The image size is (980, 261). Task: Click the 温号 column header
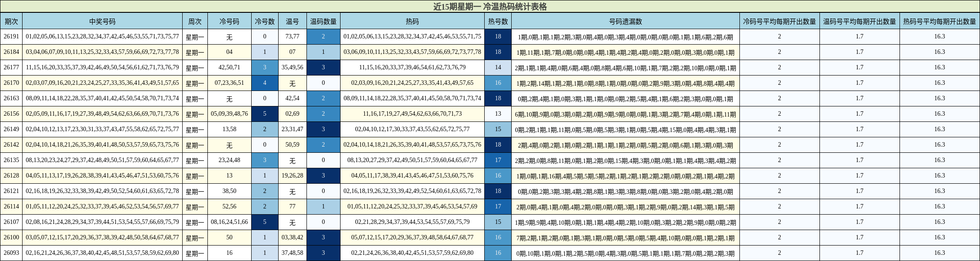click(x=292, y=21)
